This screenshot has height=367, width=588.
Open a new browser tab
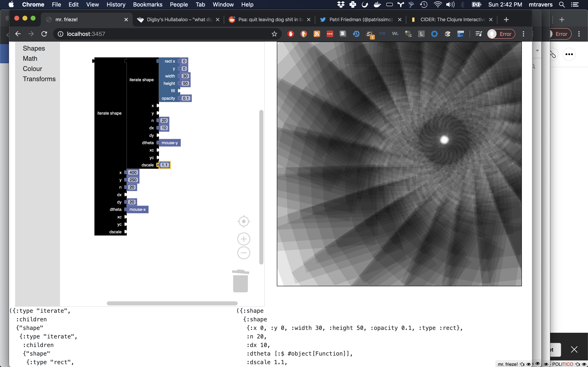pos(506,20)
